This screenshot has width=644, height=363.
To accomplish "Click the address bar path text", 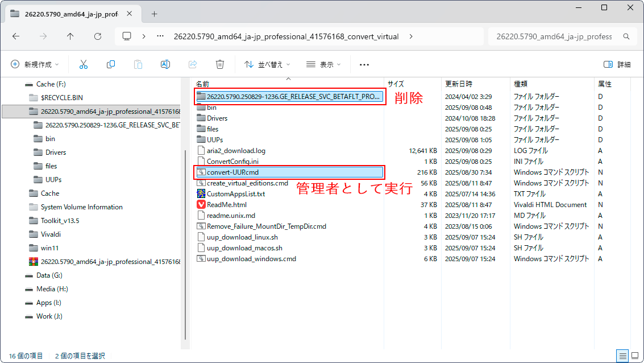I will pyautogui.click(x=286, y=36).
